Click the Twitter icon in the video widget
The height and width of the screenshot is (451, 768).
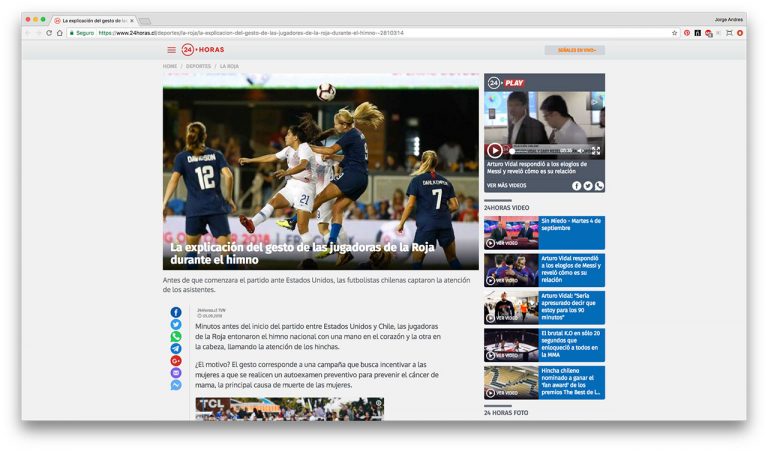(588, 185)
